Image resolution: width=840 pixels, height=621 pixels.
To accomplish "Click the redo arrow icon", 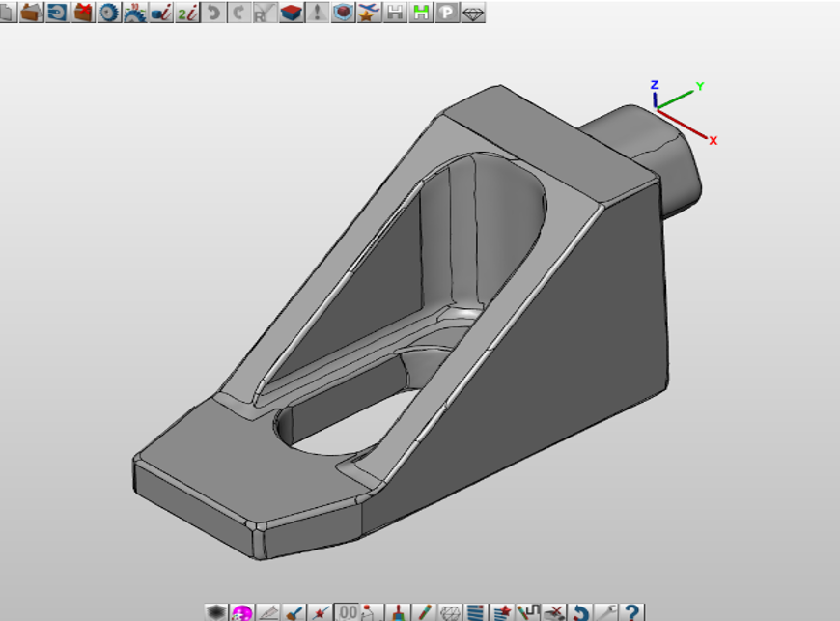I will coord(238,13).
